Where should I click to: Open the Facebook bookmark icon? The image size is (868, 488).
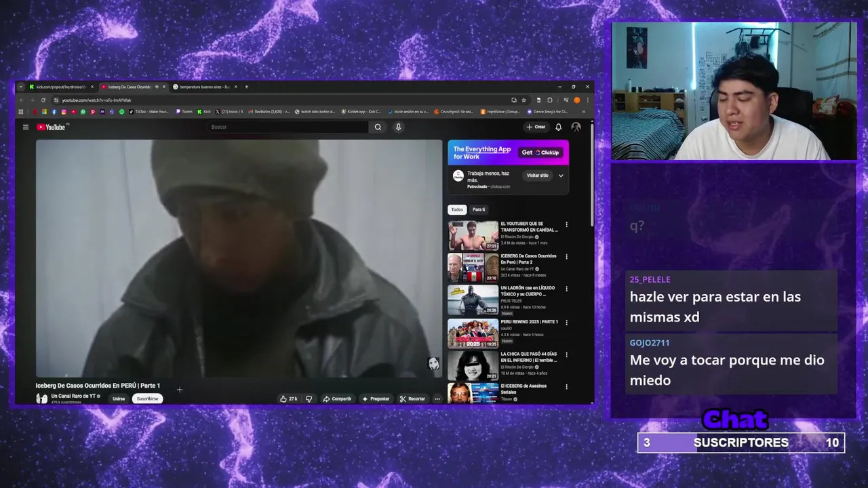coord(54,112)
